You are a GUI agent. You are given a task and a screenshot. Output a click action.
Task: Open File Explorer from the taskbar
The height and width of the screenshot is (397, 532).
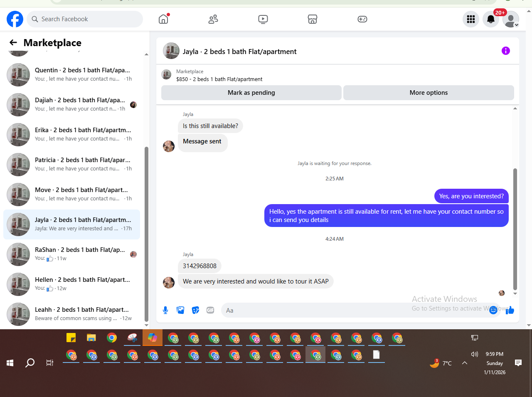91,338
